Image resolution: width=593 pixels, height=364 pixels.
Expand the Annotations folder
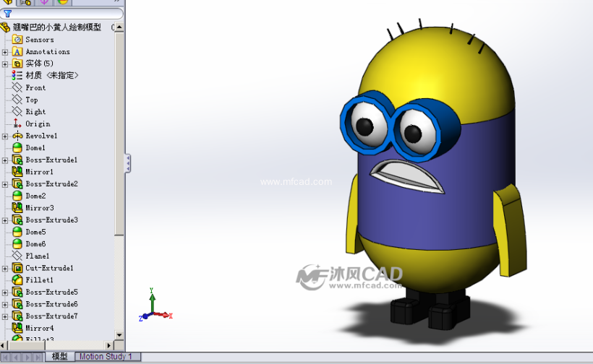tap(6, 52)
